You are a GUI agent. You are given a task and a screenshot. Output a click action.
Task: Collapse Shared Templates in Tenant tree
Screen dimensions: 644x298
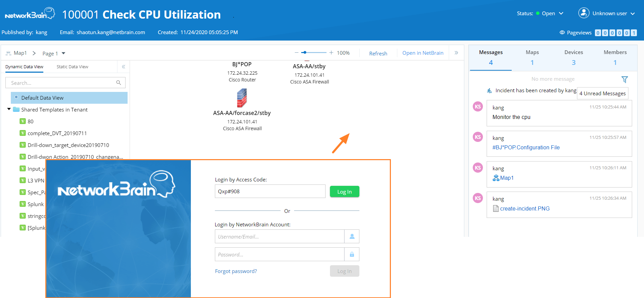[9, 109]
